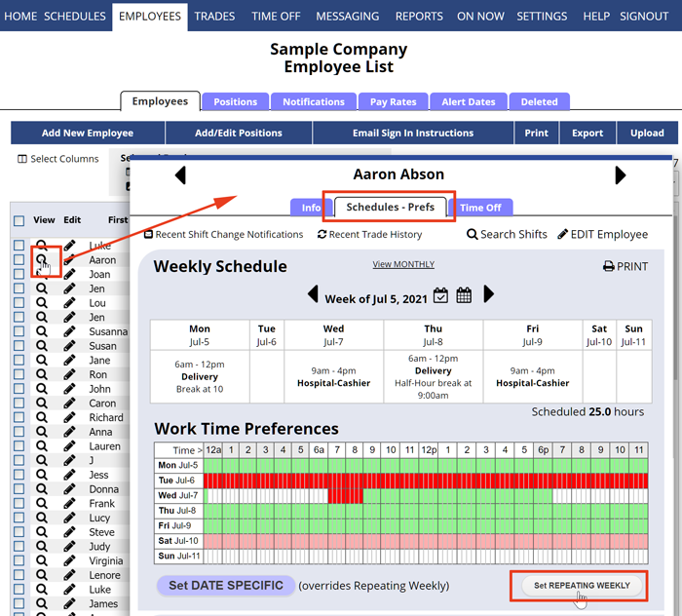The height and width of the screenshot is (616, 682).
Task: Edit Susan using pencil icon
Action: tap(69, 346)
